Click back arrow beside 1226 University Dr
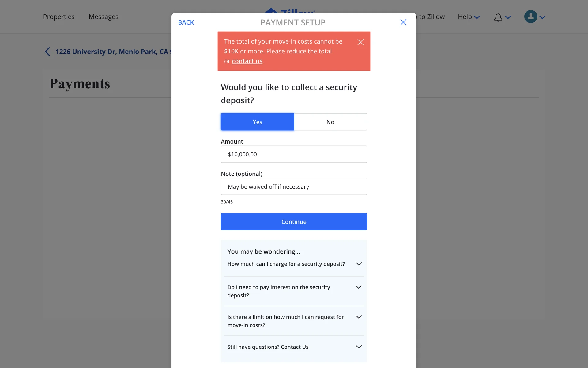 pyautogui.click(x=47, y=52)
